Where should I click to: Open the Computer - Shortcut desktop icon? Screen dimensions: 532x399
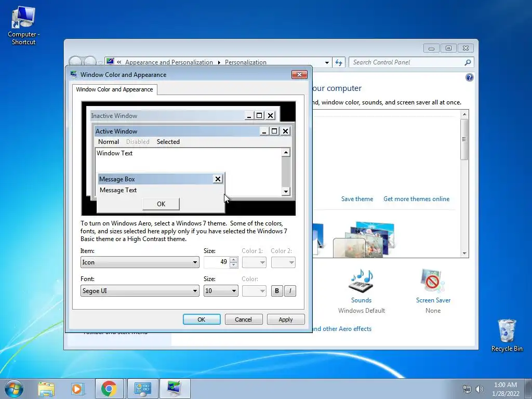pos(23,25)
